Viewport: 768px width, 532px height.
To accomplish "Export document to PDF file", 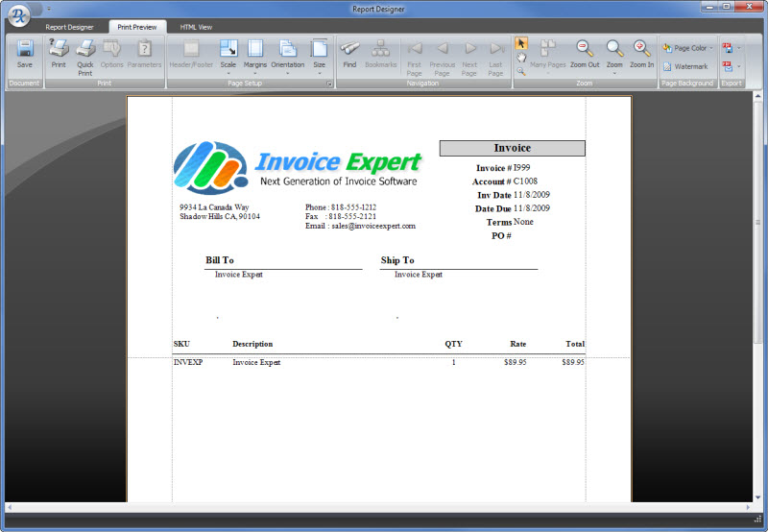I will pyautogui.click(x=728, y=48).
